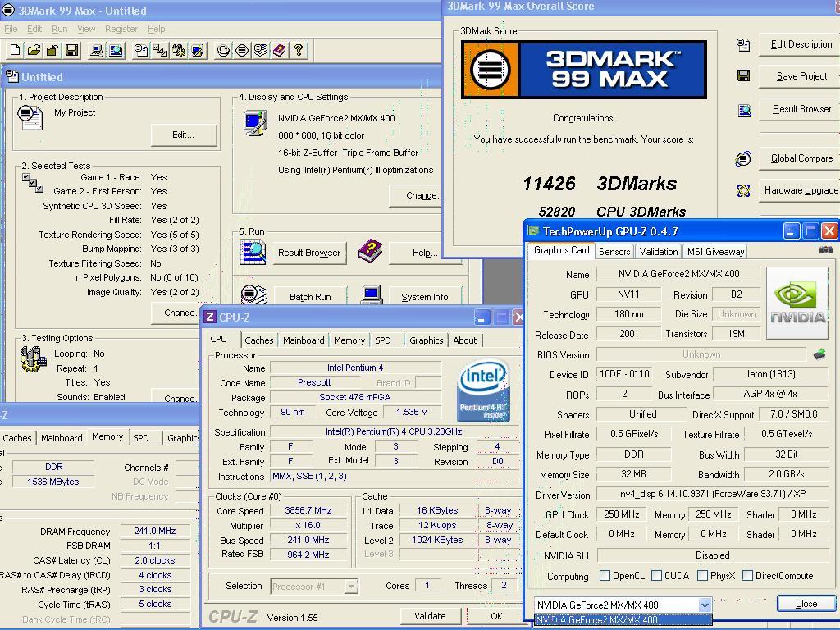
Task: Open the View menu in 3DMark
Action: (86, 29)
